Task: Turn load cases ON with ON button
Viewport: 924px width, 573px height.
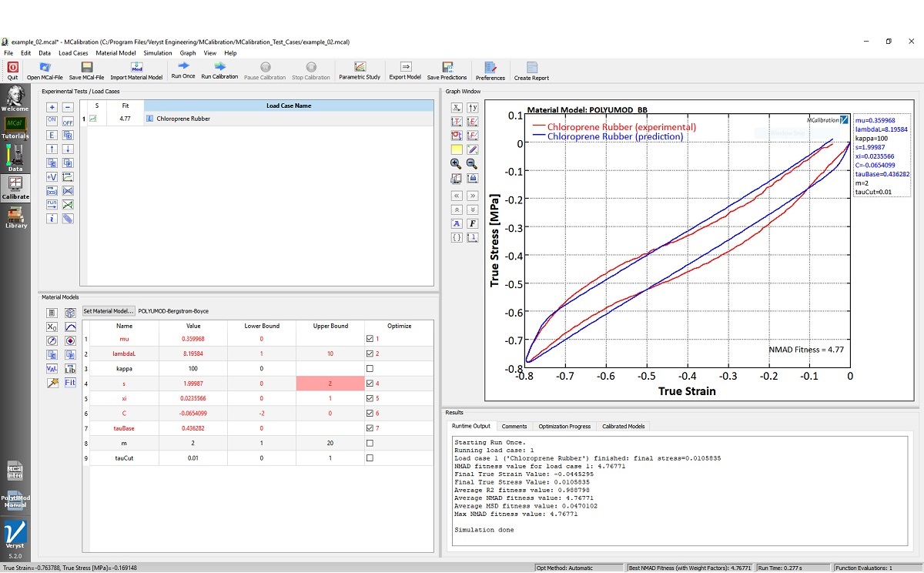Action: (52, 121)
